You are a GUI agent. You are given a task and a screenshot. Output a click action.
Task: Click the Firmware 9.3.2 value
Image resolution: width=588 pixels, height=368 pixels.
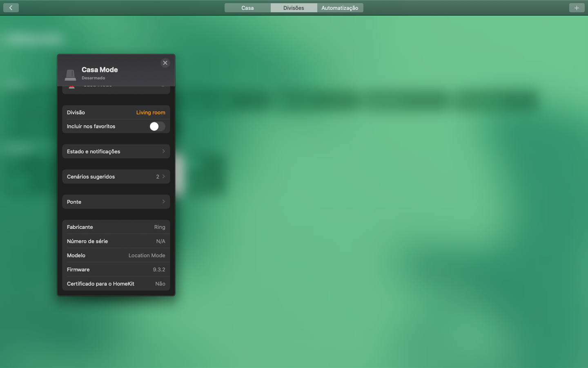(x=159, y=269)
